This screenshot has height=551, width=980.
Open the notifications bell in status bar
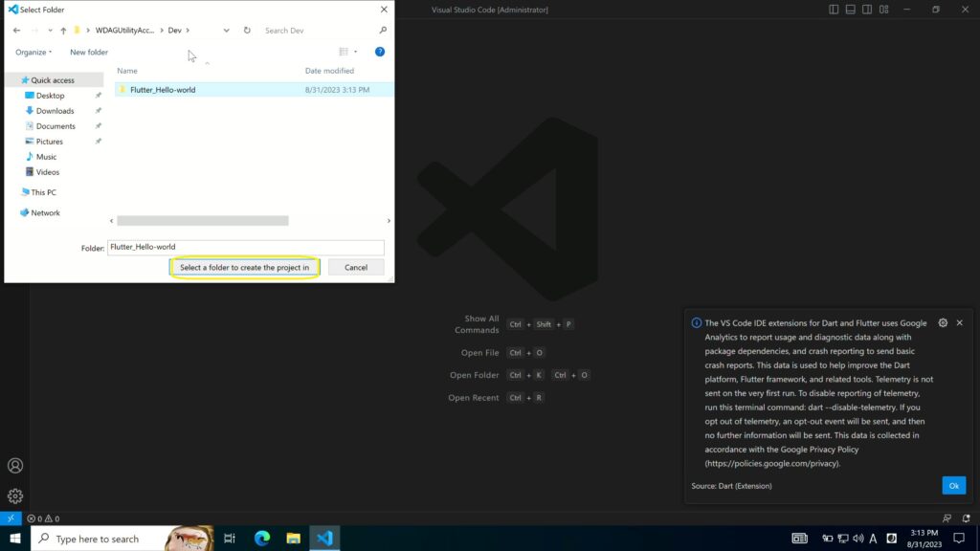pyautogui.click(x=967, y=518)
